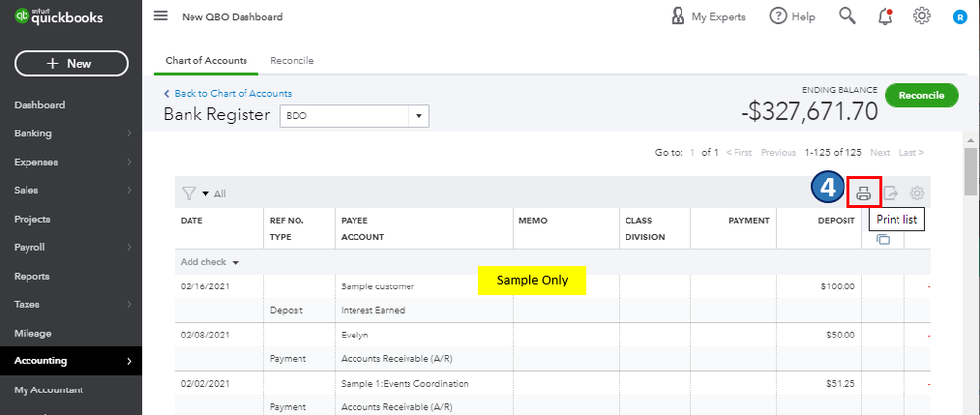Switch to the Reconcile tab
Viewport: 980px width, 415px height.
point(292,61)
